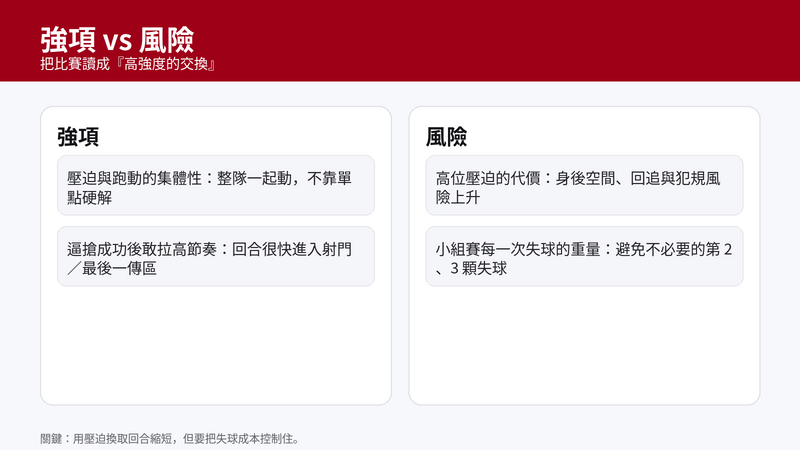
Task: Select the item 逼搶成功後敢拉高節奏
Action: 216,257
